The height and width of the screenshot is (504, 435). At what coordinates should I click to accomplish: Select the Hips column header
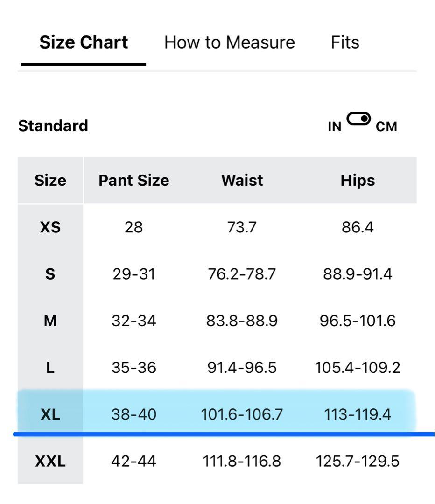click(358, 180)
